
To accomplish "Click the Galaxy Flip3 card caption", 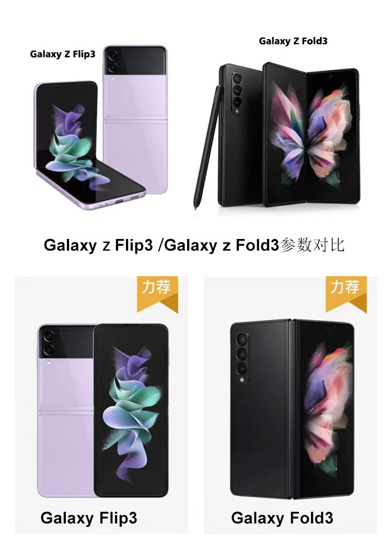I will click(x=89, y=518).
